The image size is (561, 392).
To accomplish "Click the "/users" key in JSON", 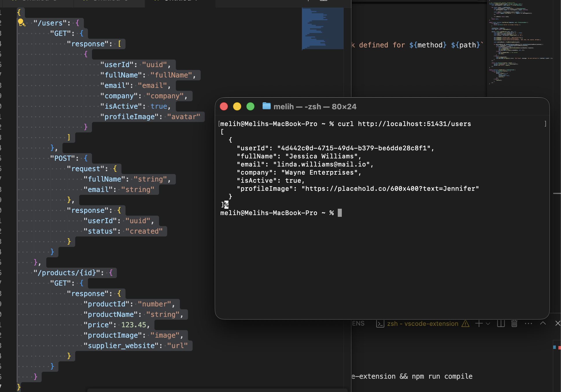I will [x=50, y=23].
